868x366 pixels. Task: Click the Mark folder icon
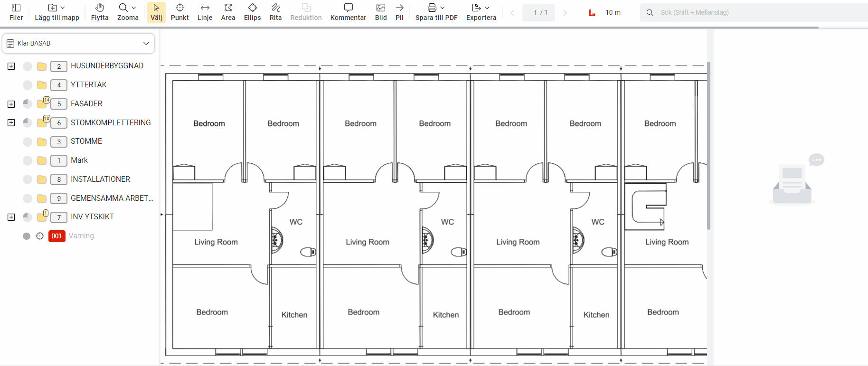click(x=42, y=160)
